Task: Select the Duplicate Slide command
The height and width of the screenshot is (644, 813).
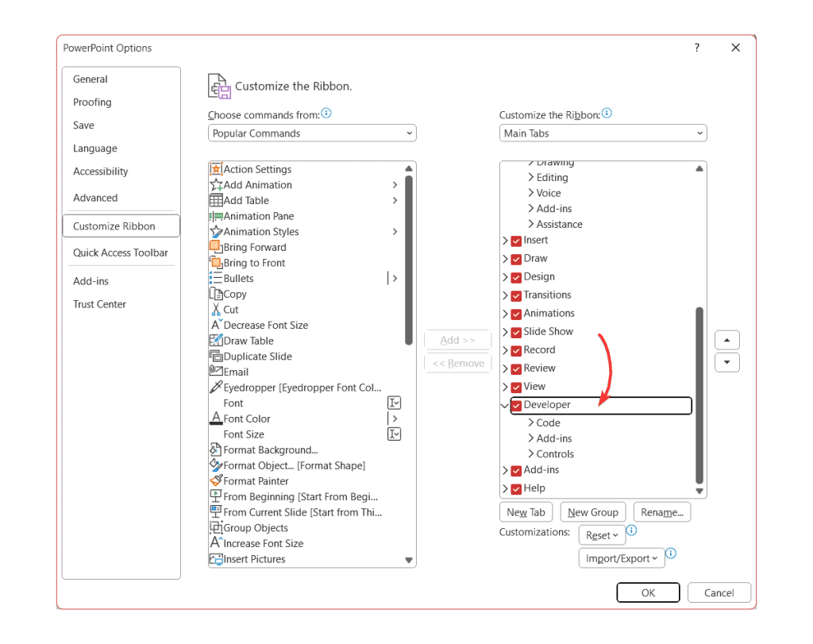Action: coord(256,356)
